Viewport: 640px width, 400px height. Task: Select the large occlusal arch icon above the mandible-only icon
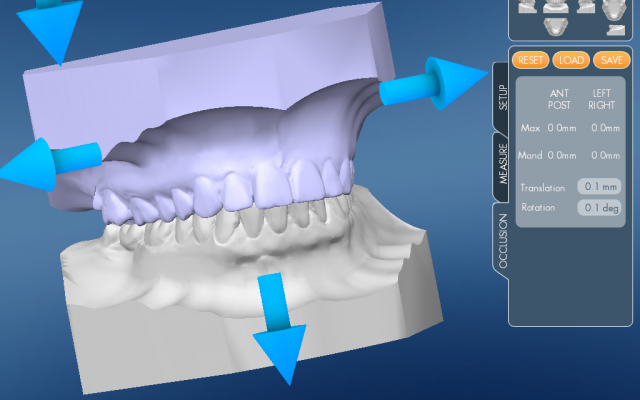(614, 9)
